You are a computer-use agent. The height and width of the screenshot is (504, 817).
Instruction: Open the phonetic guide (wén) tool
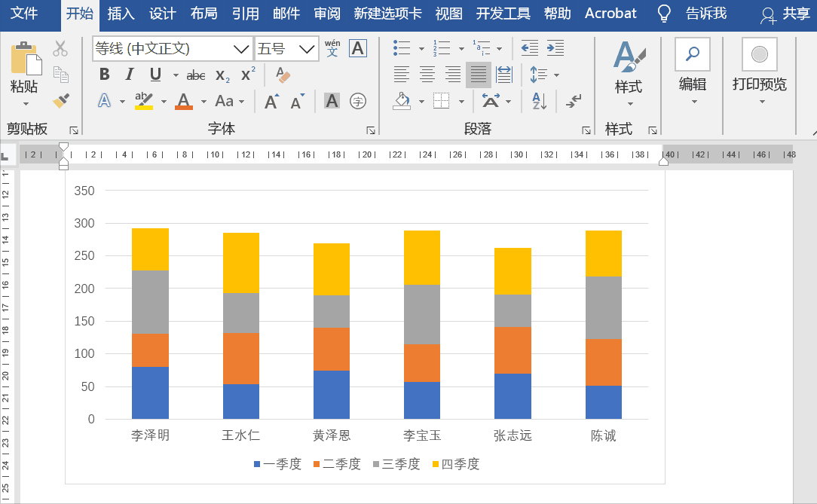333,47
